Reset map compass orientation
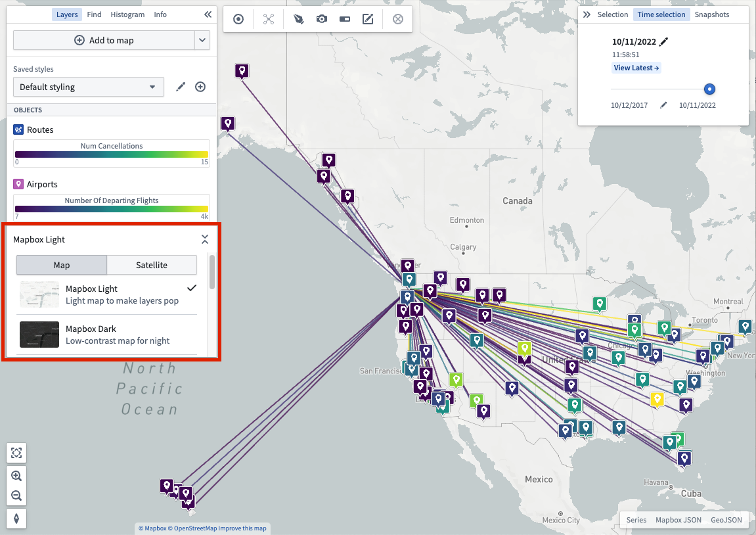 [x=16, y=519]
